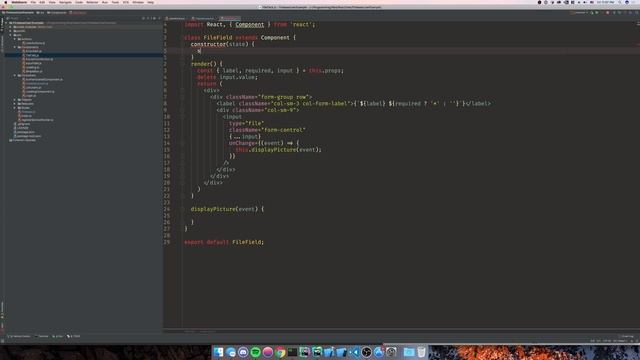This screenshot has height=360, width=640.
Task: Open the Edit menu
Action: click(x=42, y=2)
